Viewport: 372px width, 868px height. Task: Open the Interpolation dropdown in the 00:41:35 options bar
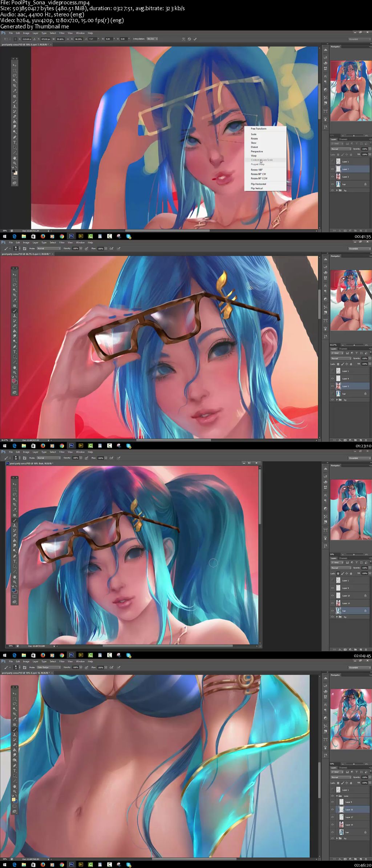tap(152, 39)
